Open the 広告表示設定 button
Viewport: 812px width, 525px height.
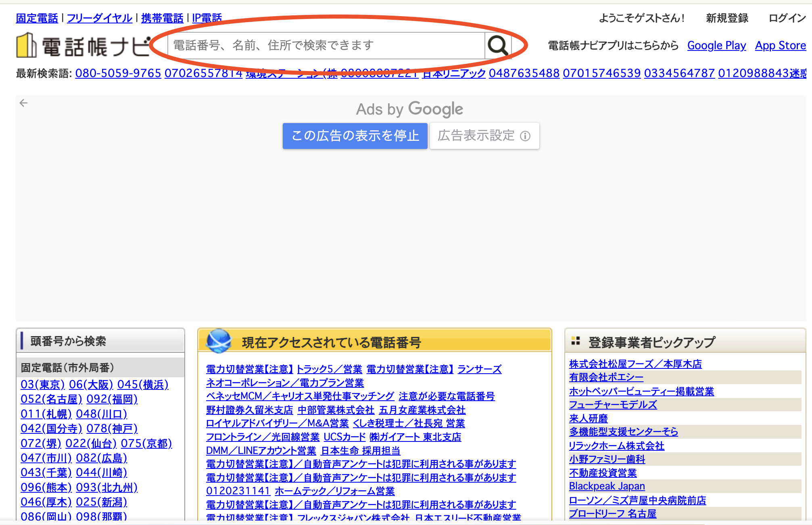point(476,136)
